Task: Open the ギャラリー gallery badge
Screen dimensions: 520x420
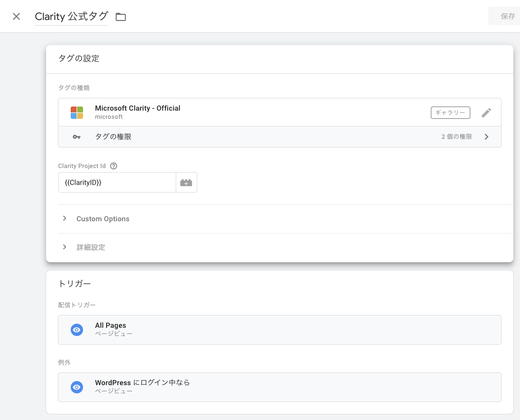Action: pyautogui.click(x=450, y=112)
